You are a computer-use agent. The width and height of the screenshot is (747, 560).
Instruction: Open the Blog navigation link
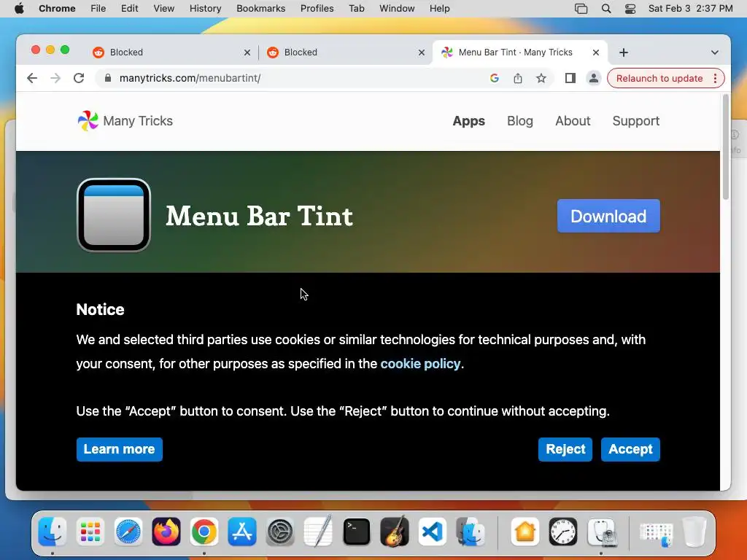(x=519, y=121)
